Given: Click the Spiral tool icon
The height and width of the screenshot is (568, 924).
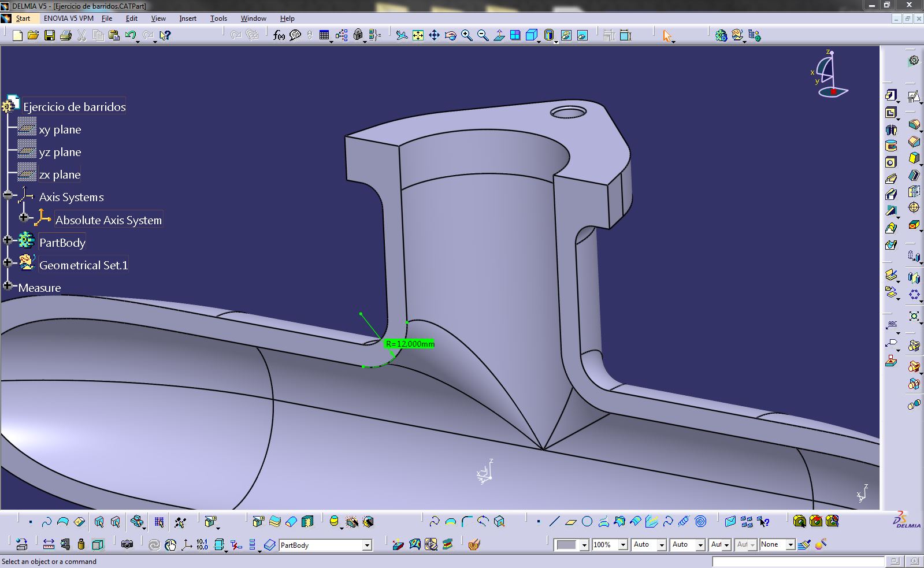Looking at the screenshot, I should click(700, 522).
